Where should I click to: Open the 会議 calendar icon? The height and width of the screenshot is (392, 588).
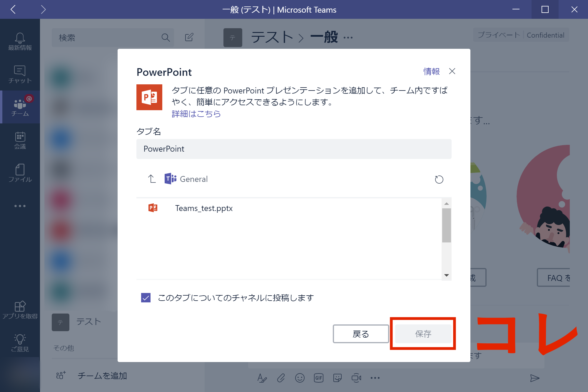pos(20,140)
